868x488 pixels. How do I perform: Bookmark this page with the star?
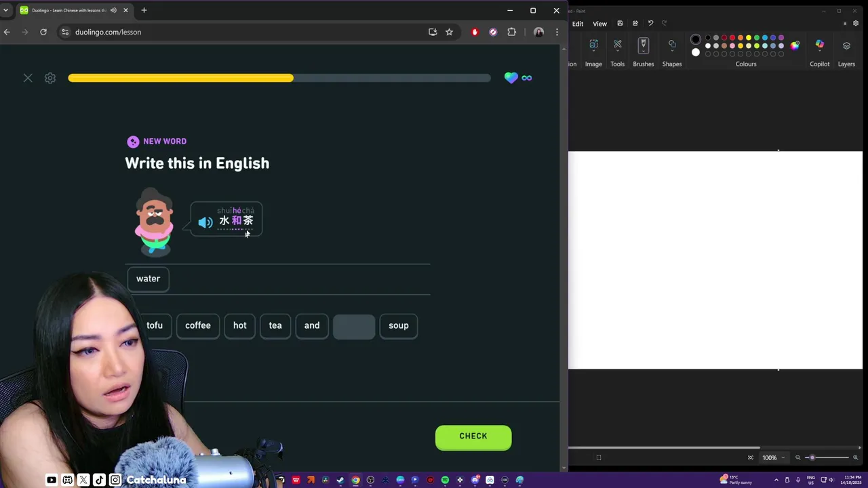point(449,32)
